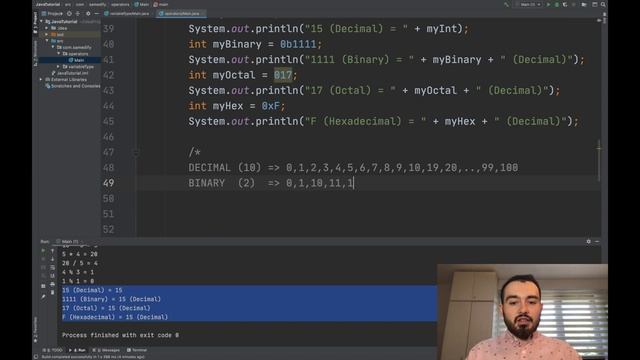This screenshot has width=640, height=360.
Task: Switch to variableType Main.java tab
Action: pyautogui.click(x=127, y=13)
